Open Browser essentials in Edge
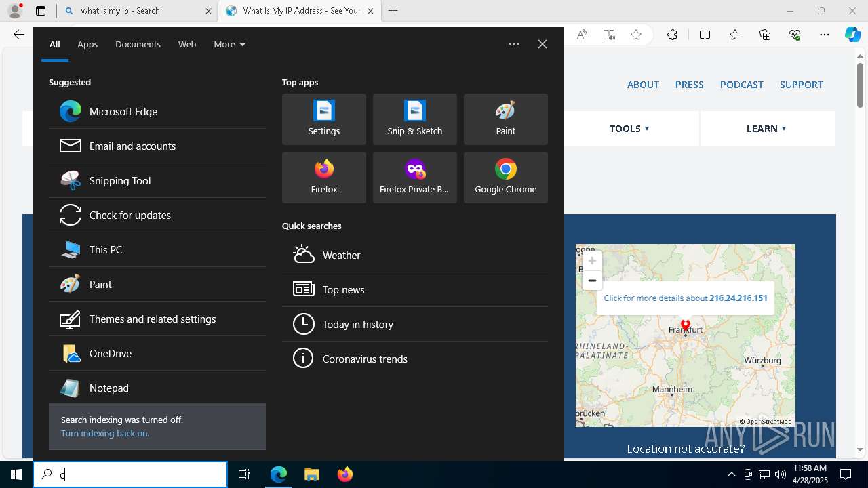 pyautogui.click(x=795, y=35)
